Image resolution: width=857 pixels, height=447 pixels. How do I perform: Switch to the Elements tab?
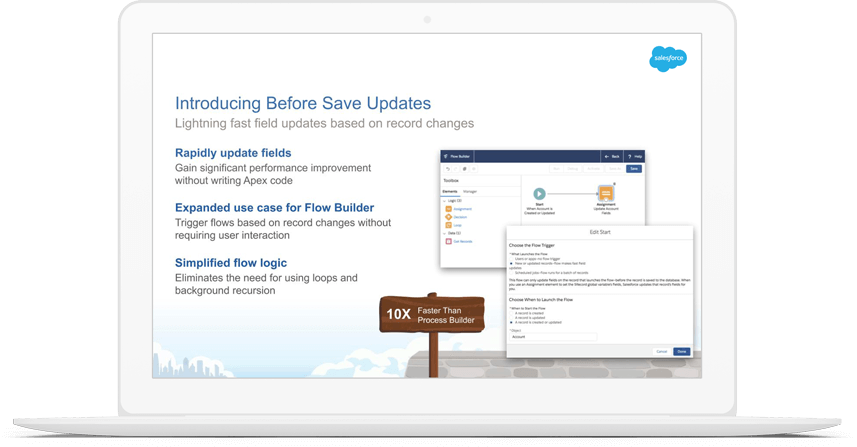(x=450, y=191)
